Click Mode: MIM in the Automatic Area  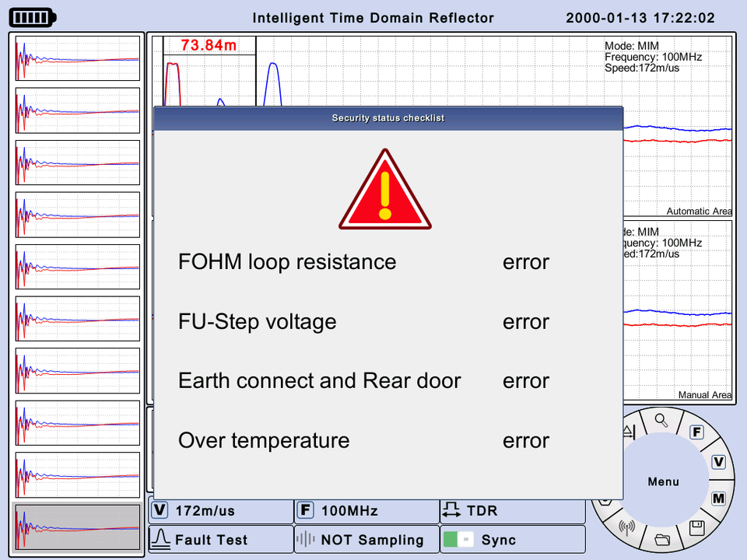coord(632,46)
